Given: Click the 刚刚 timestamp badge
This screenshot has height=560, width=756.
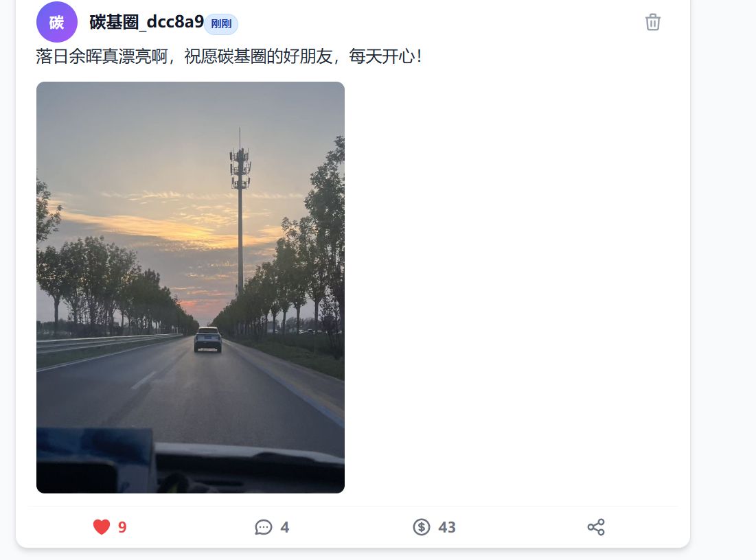Looking at the screenshot, I should point(221,23).
